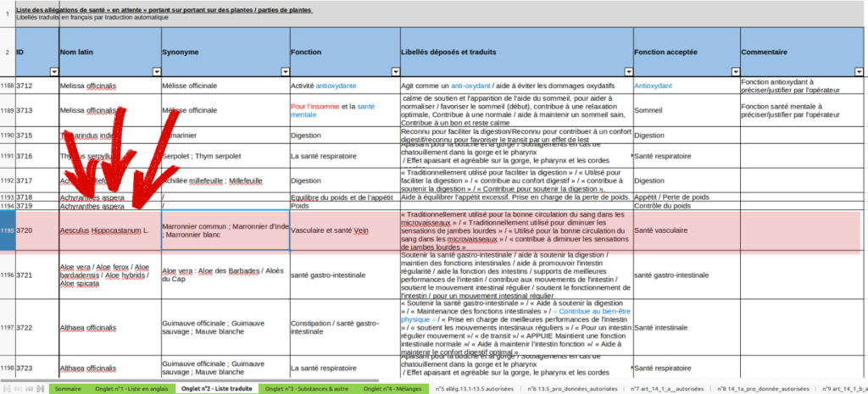Click the blue Antioxydant text in Fonction acceptée
Screen dimensions: 868x394
coord(654,86)
